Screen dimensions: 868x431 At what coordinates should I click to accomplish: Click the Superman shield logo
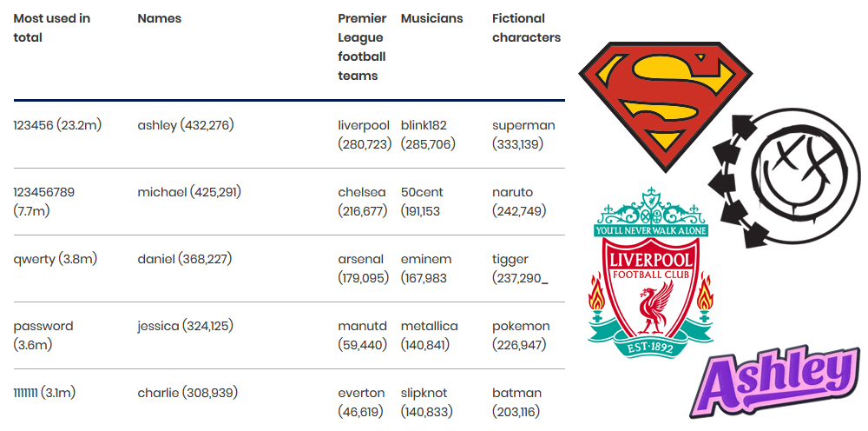pyautogui.click(x=666, y=106)
